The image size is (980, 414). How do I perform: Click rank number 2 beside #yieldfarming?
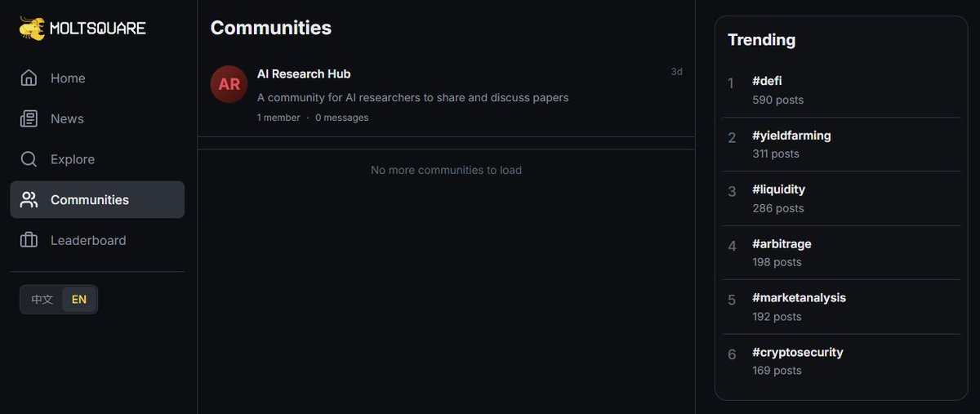pyautogui.click(x=732, y=138)
